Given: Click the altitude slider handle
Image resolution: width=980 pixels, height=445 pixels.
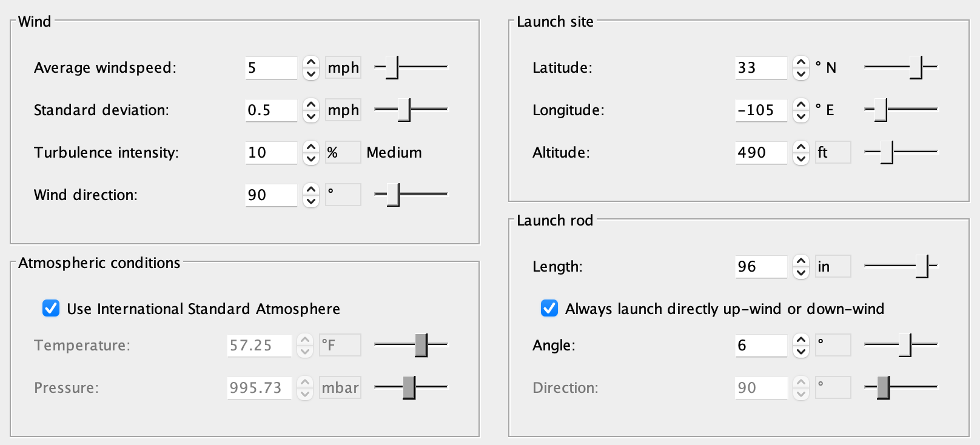Looking at the screenshot, I should click(x=887, y=152).
